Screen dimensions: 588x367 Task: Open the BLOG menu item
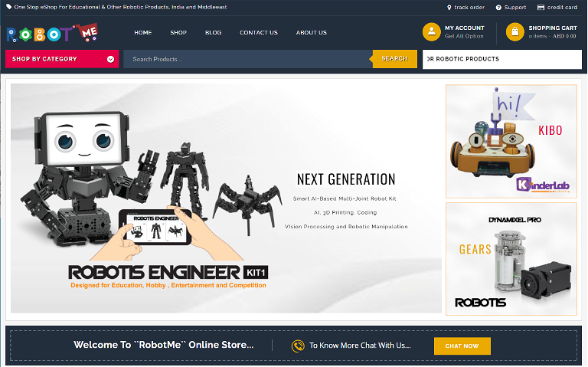214,33
